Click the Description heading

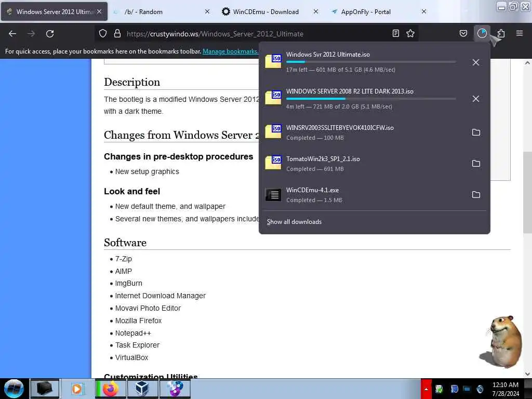coord(132,82)
